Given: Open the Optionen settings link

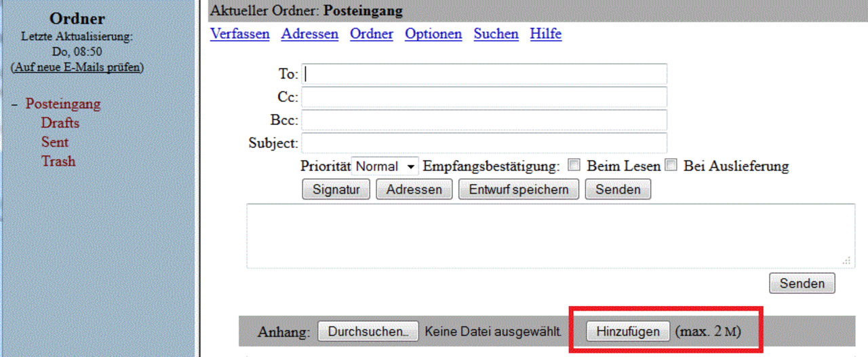Looking at the screenshot, I should tap(433, 34).
